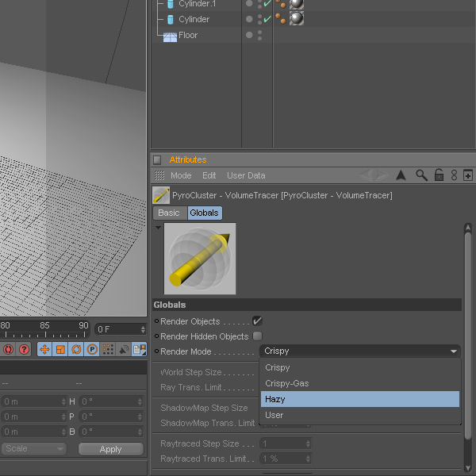Switch to the Basic tab

[170, 213]
